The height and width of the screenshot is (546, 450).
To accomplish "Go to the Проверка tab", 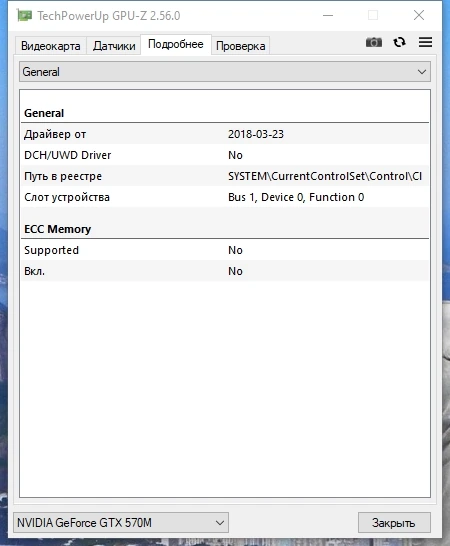I will pos(240,46).
